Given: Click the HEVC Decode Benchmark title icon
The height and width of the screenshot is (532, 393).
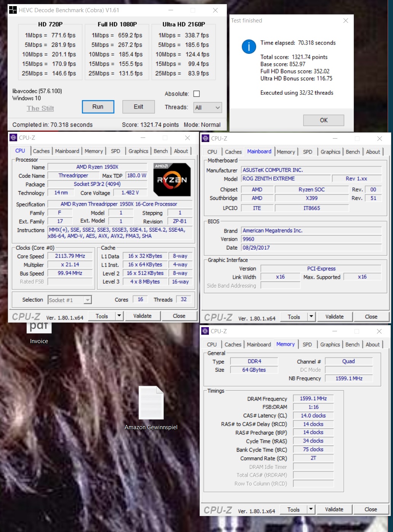Looking at the screenshot, I should [x=13, y=10].
